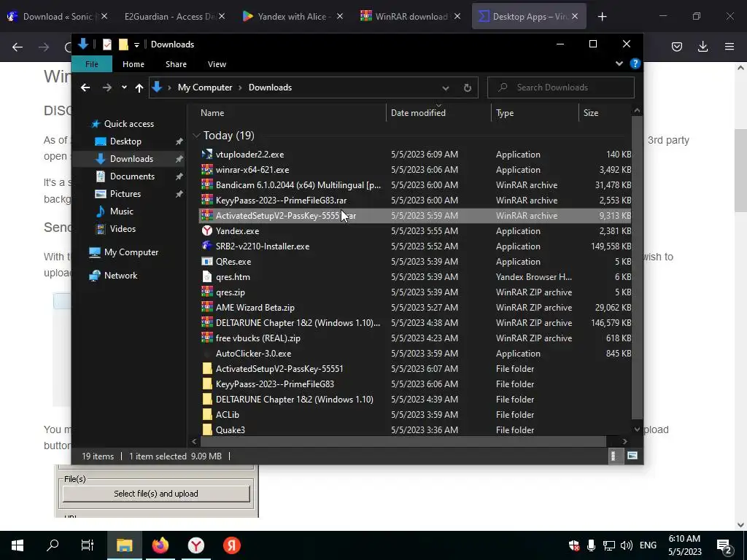Click the SRB2-v2210-Installer.exe Sonic icon
747x560 pixels.
pos(206,246)
